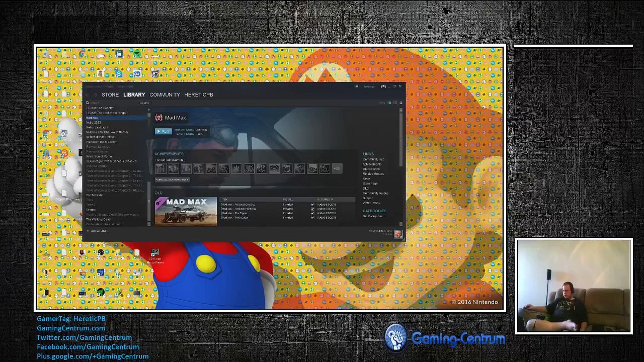Image resolution: width=644 pixels, height=362 pixels.
Task: Open the Store Page link
Action: tap(370, 184)
